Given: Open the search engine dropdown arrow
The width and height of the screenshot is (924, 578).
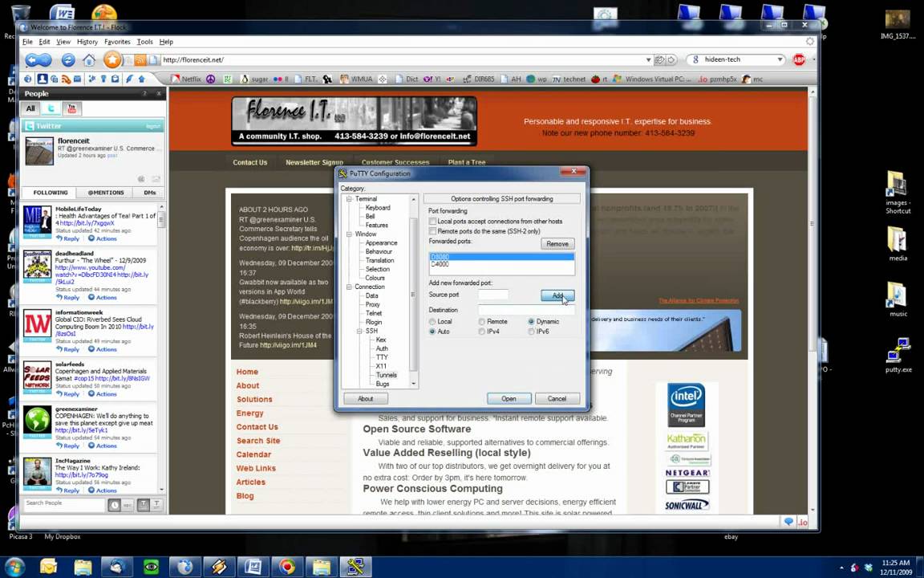Looking at the screenshot, I should coord(780,59).
